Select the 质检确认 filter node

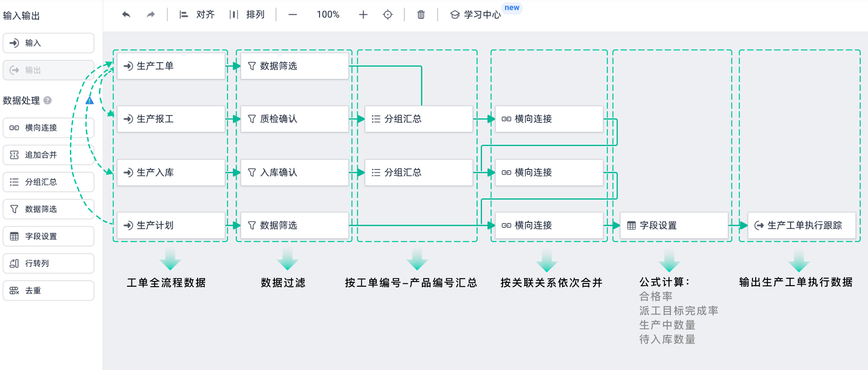coord(295,119)
